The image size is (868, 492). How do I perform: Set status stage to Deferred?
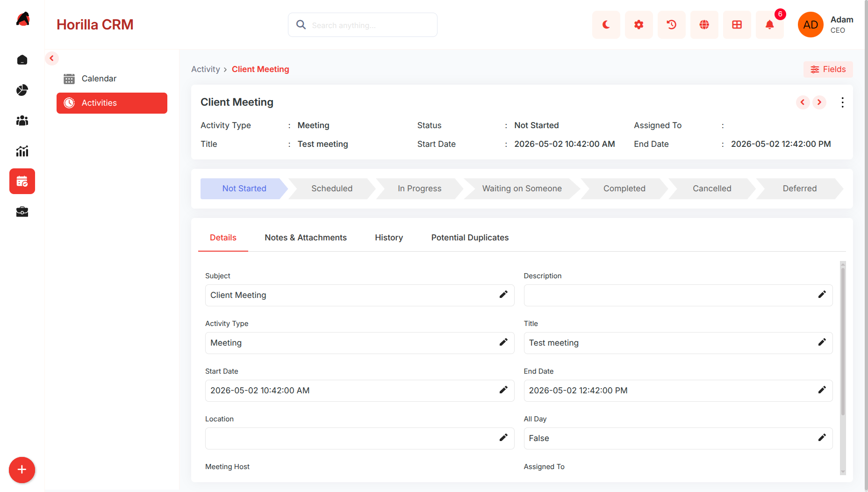(800, 188)
